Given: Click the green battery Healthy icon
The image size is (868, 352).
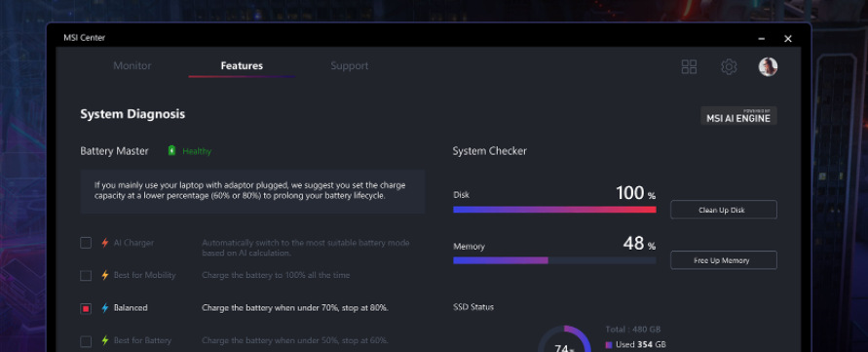Looking at the screenshot, I should [x=171, y=151].
